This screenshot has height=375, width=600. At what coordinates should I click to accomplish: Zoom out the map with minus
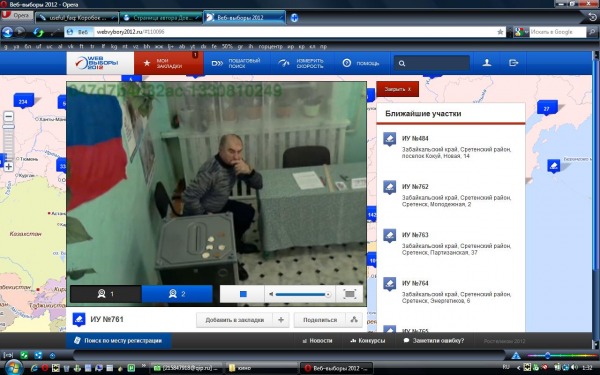pyautogui.click(x=8, y=116)
